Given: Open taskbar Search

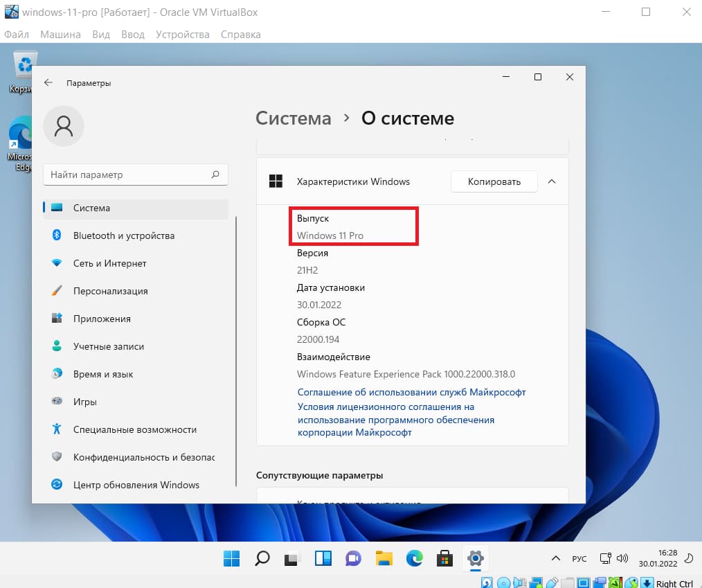Looking at the screenshot, I should (x=262, y=558).
